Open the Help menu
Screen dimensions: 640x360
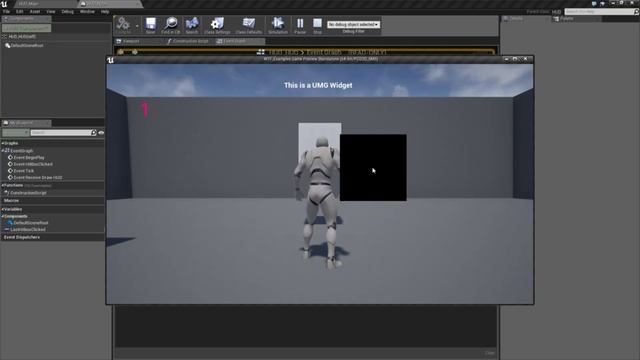[x=105, y=12]
